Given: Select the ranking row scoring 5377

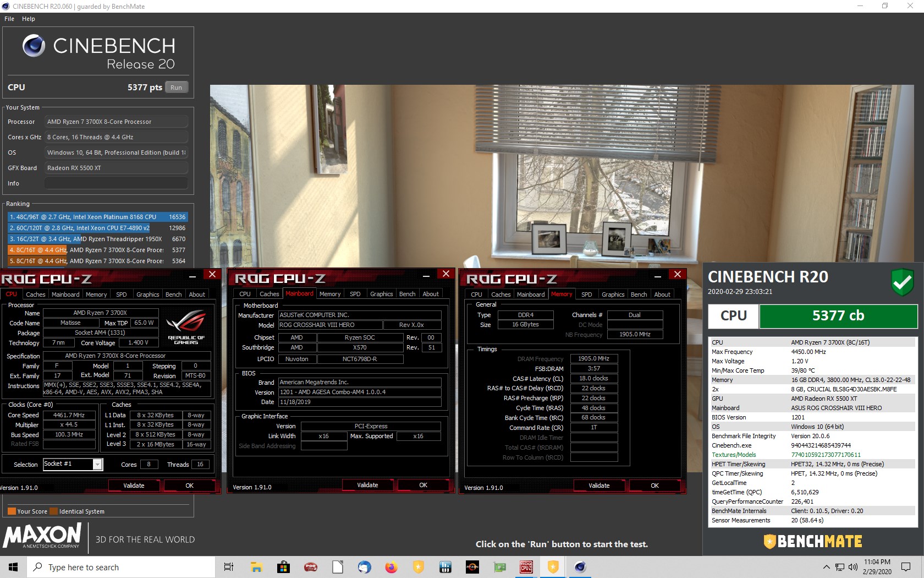Looking at the screenshot, I should tap(97, 250).
